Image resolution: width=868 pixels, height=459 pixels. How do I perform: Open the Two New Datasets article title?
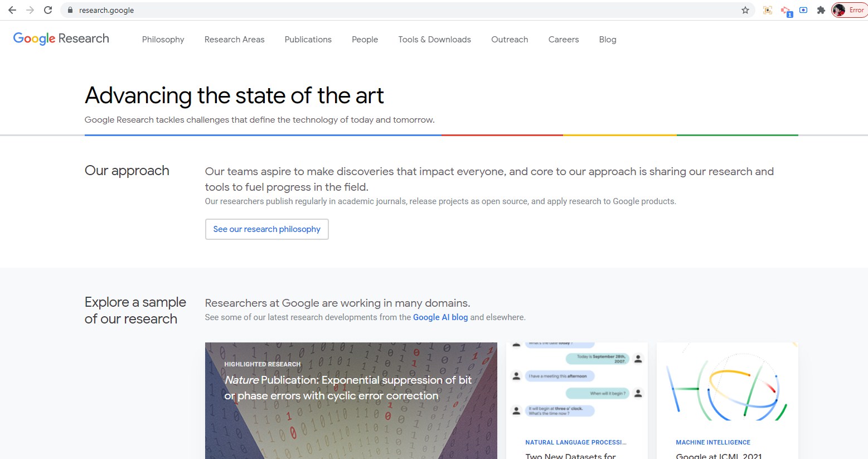pyautogui.click(x=570, y=456)
